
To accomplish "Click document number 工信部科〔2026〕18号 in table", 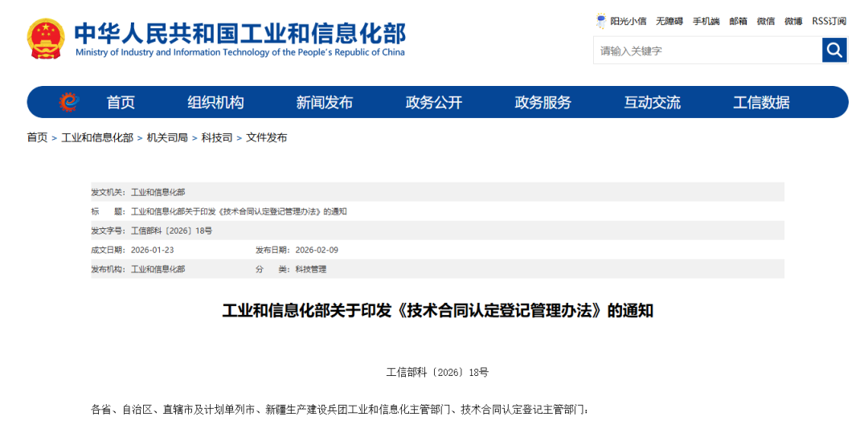I will point(172,231).
